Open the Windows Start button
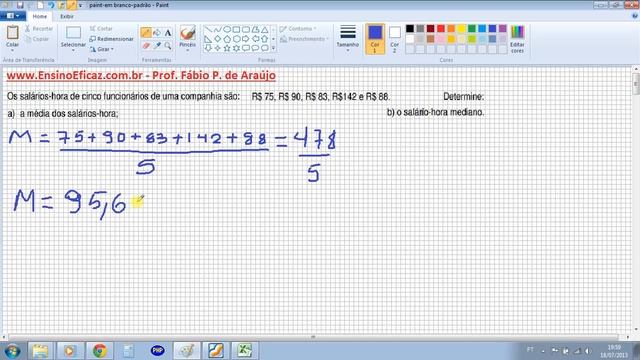 point(12,351)
